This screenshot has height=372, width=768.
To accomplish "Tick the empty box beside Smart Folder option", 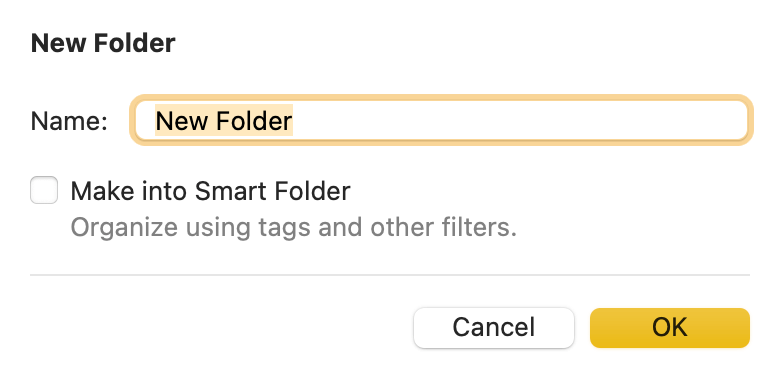I will click(x=44, y=190).
